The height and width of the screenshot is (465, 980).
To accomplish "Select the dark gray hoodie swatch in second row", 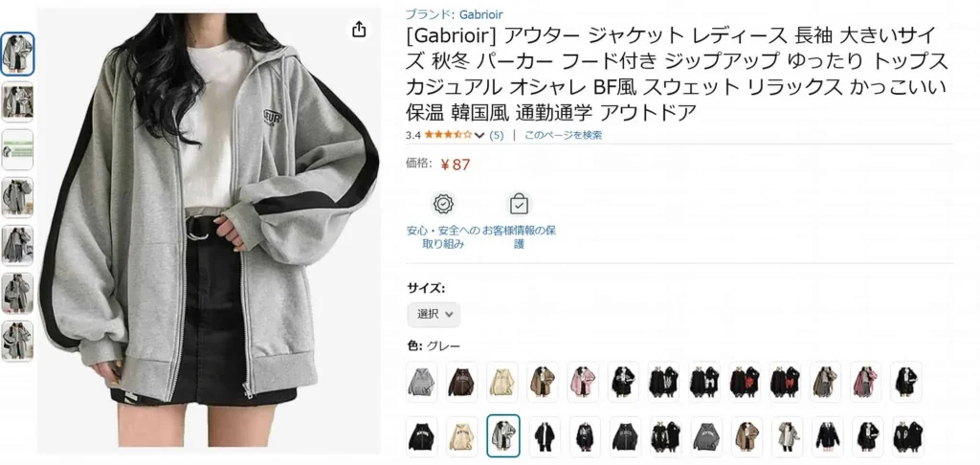I will click(706, 436).
